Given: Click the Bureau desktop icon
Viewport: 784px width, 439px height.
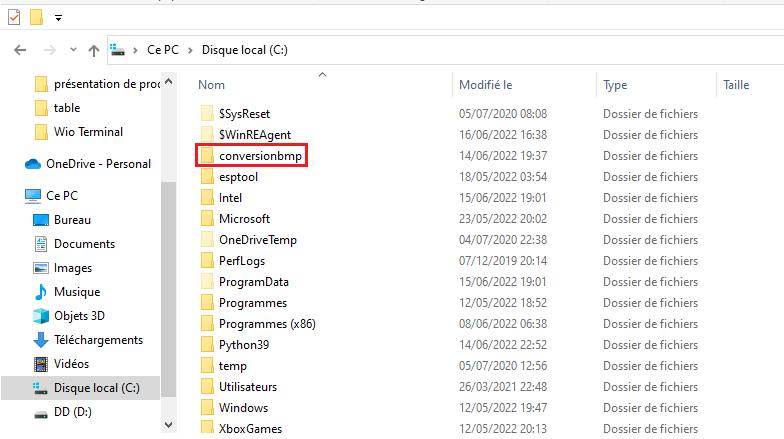Looking at the screenshot, I should click(40, 220).
